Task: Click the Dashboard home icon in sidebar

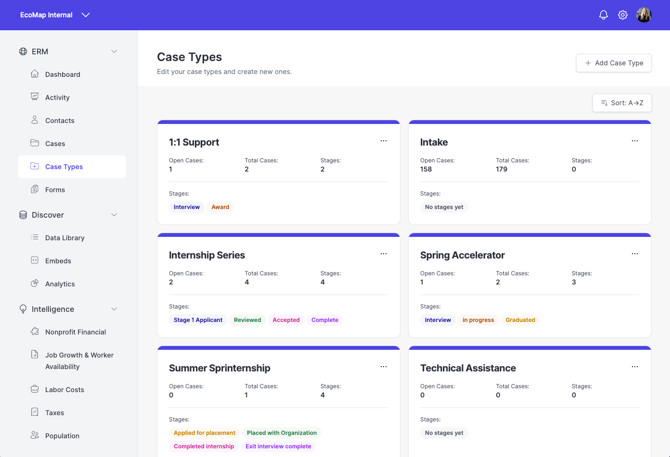Action: coord(35,74)
